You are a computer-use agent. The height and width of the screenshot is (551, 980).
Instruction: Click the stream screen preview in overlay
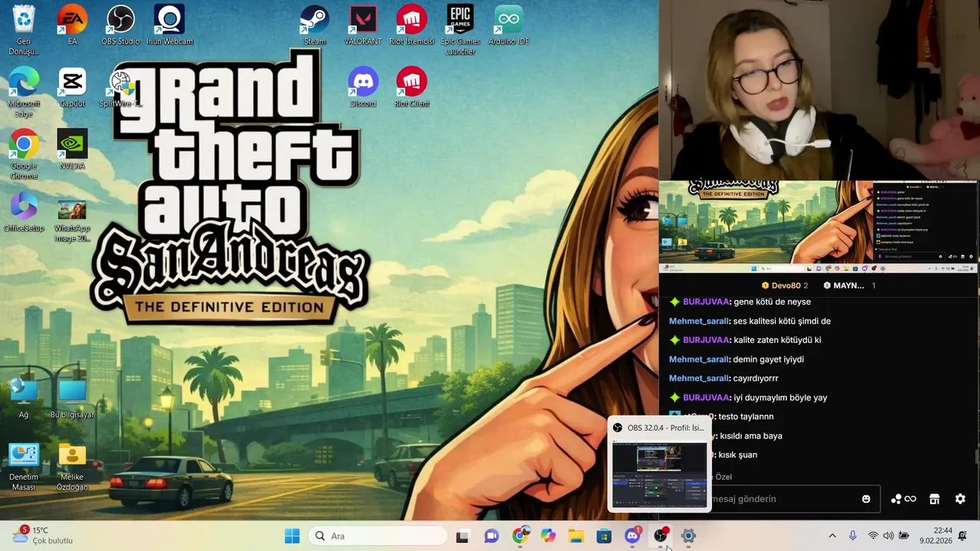[x=818, y=227]
